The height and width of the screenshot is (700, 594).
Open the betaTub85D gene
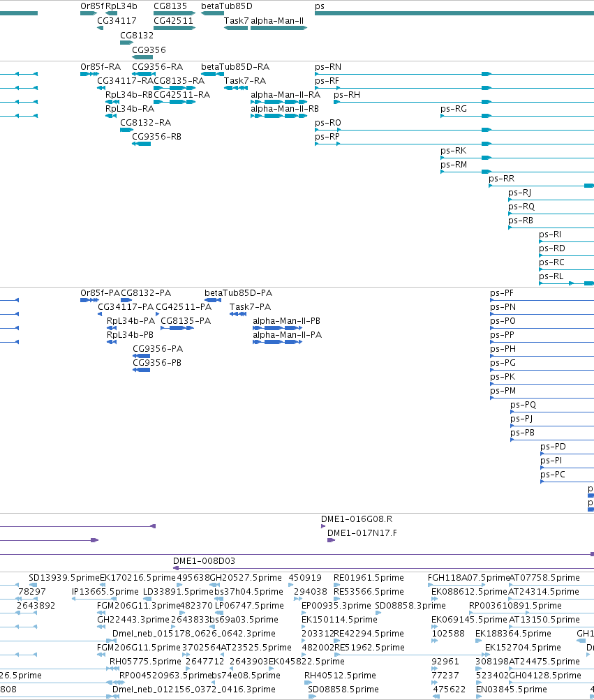click(x=212, y=13)
